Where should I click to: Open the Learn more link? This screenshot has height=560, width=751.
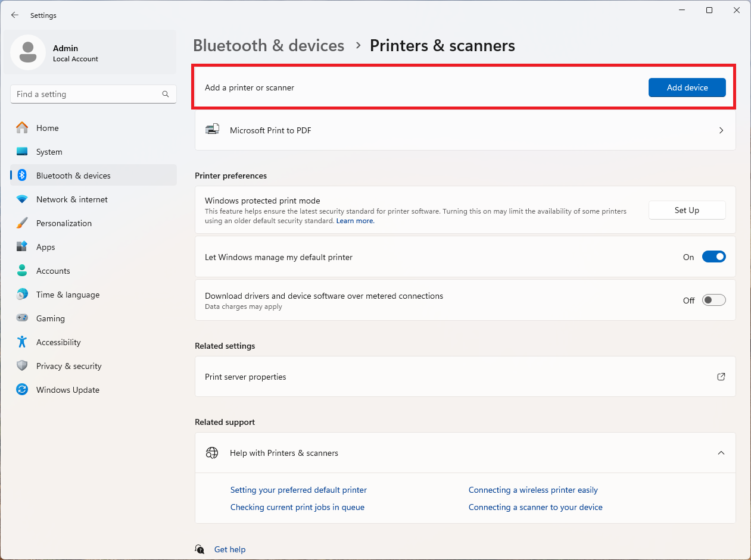(x=355, y=221)
